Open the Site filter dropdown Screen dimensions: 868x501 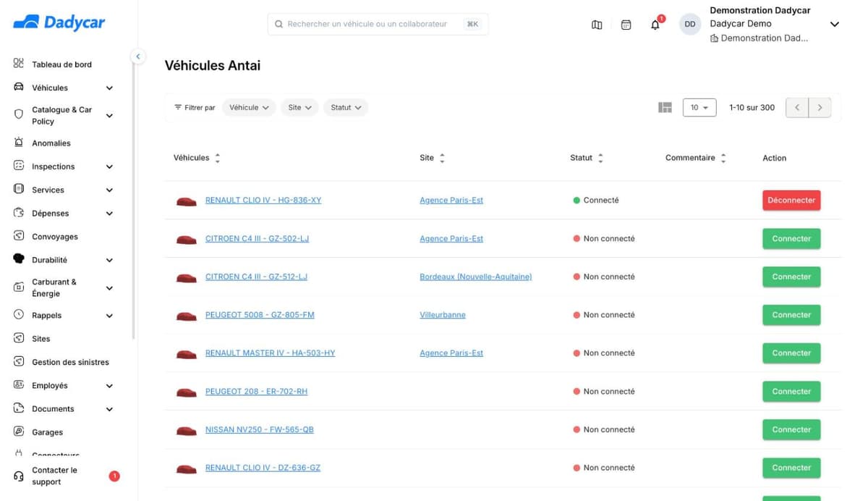point(299,107)
